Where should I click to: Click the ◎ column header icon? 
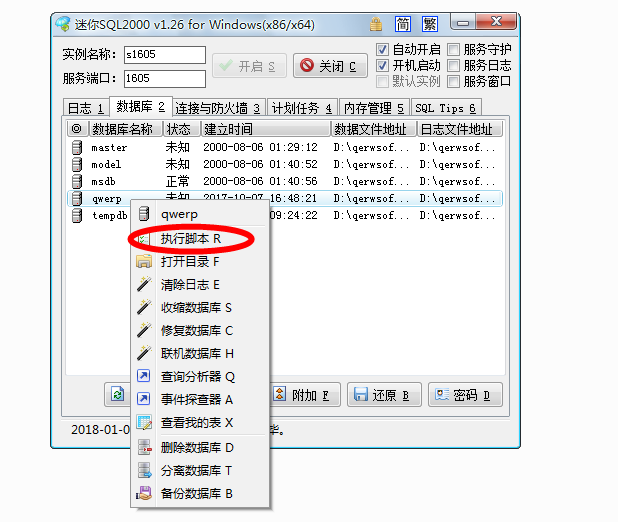77,129
